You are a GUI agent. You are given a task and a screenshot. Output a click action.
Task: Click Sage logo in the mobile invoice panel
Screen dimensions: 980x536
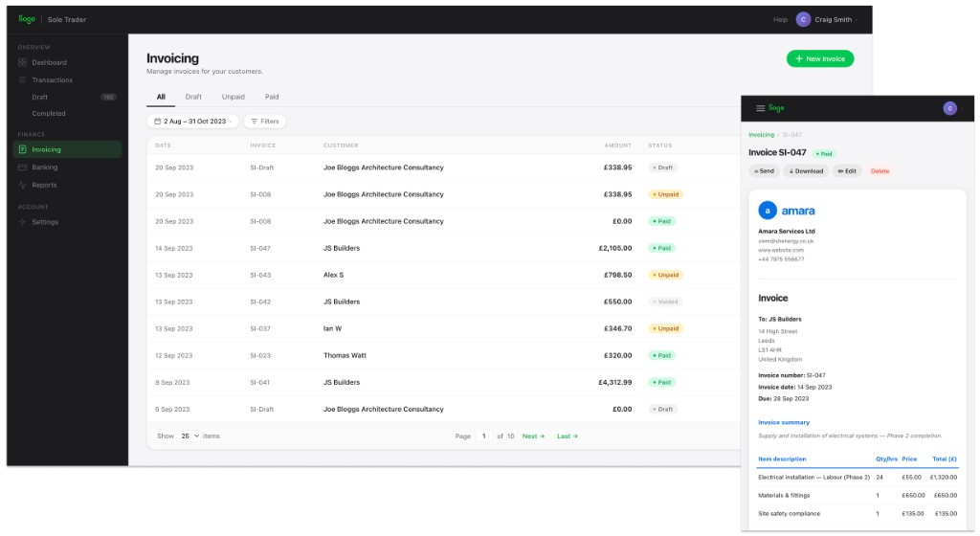pos(776,108)
